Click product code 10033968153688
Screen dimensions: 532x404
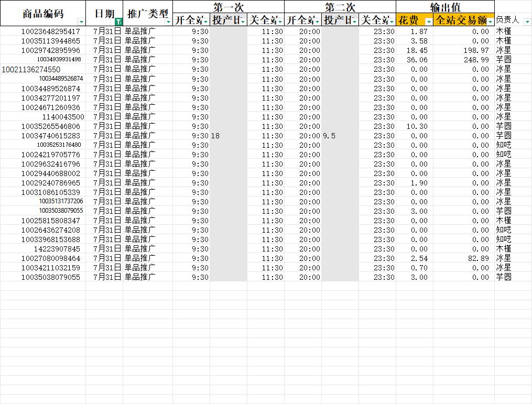point(50,239)
